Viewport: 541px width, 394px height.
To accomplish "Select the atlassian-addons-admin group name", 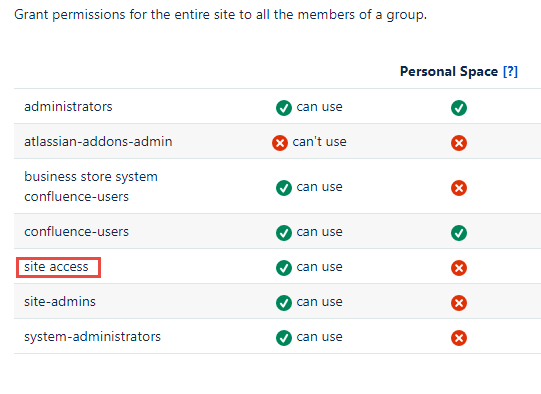I will pyautogui.click(x=98, y=141).
